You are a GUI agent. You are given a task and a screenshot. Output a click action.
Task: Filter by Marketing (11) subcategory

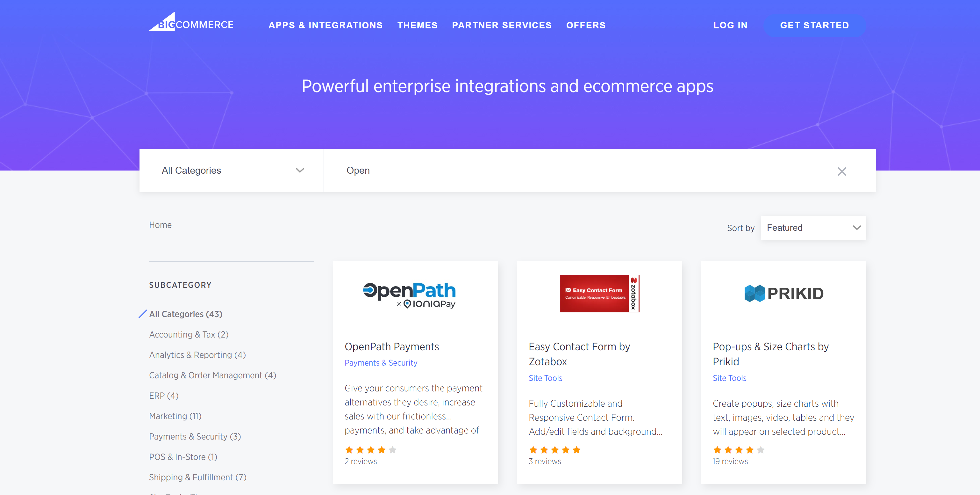tap(175, 416)
